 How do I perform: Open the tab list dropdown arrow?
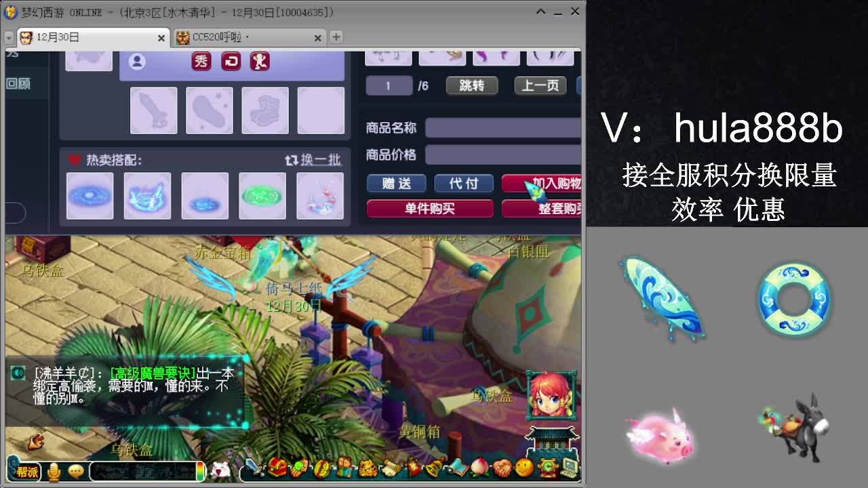click(x=9, y=38)
